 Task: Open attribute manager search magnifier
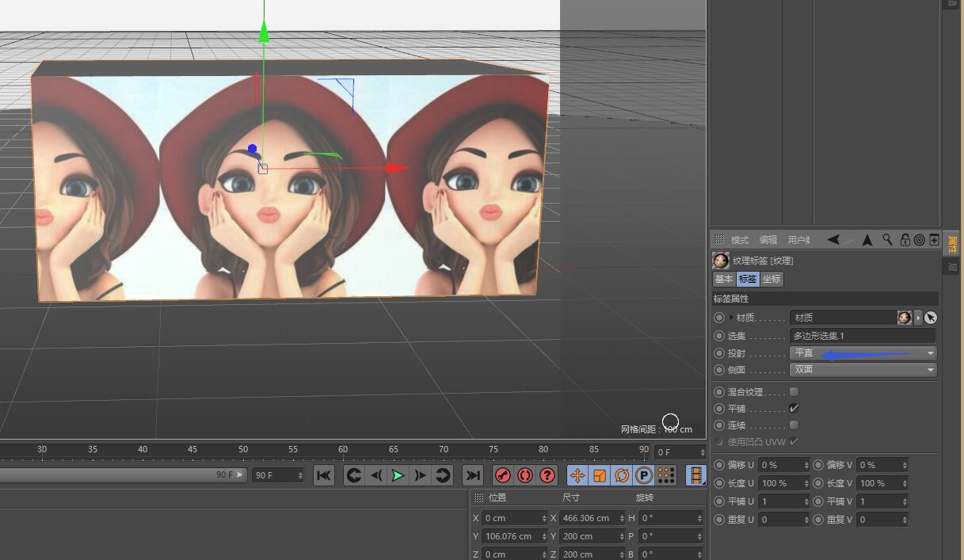tap(888, 239)
